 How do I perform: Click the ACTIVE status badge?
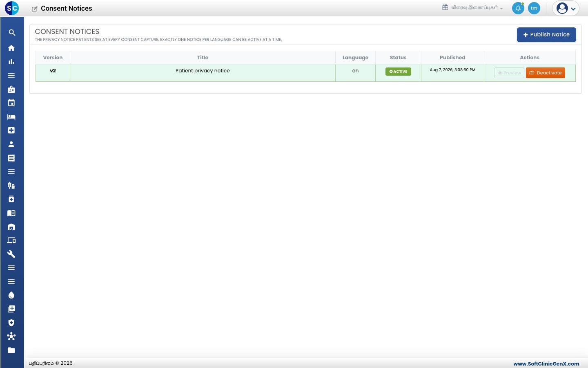[x=398, y=72]
